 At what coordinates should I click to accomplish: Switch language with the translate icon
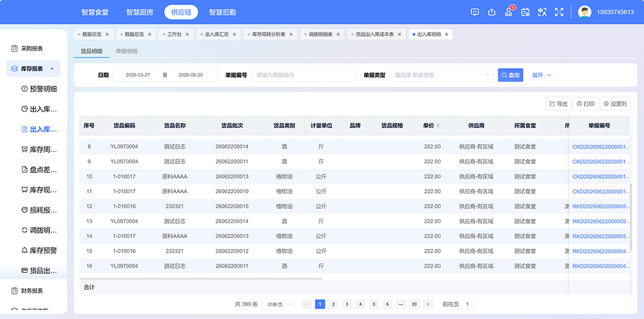pos(542,12)
